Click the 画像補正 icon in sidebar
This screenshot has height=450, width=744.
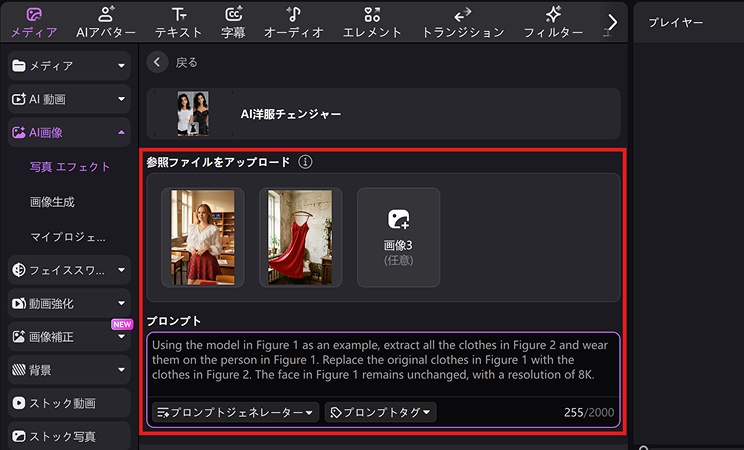pyautogui.click(x=19, y=337)
